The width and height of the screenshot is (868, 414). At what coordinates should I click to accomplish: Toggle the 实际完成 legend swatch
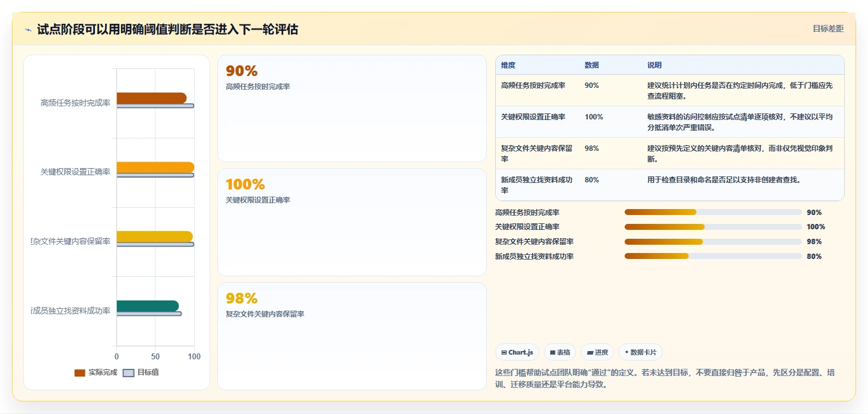tap(80, 372)
